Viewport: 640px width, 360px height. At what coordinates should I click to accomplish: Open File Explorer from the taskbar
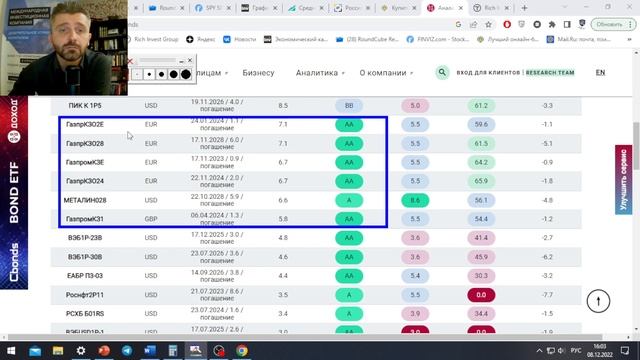pyautogui.click(x=58, y=351)
